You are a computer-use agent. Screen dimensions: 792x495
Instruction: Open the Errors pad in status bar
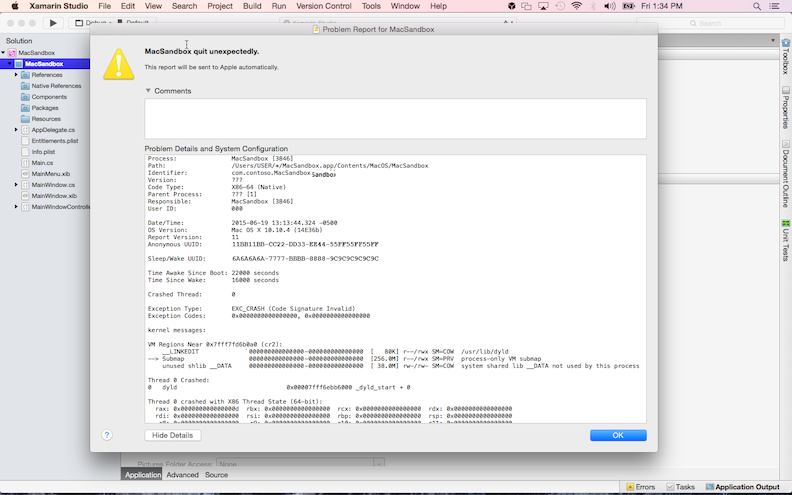(640, 487)
